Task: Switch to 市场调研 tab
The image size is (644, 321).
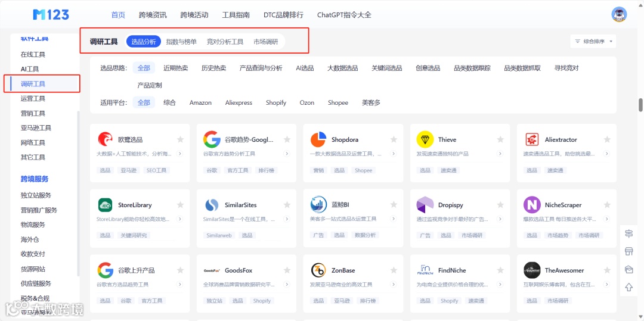Action: point(266,42)
